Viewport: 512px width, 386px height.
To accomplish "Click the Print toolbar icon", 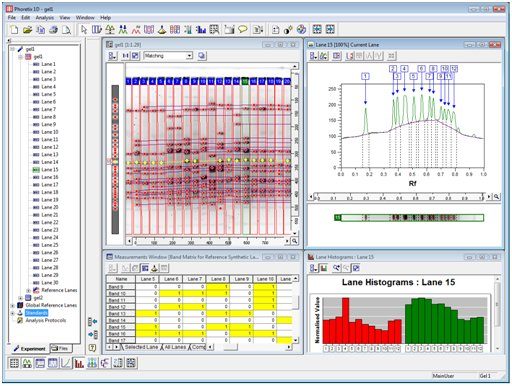I will click(53, 30).
